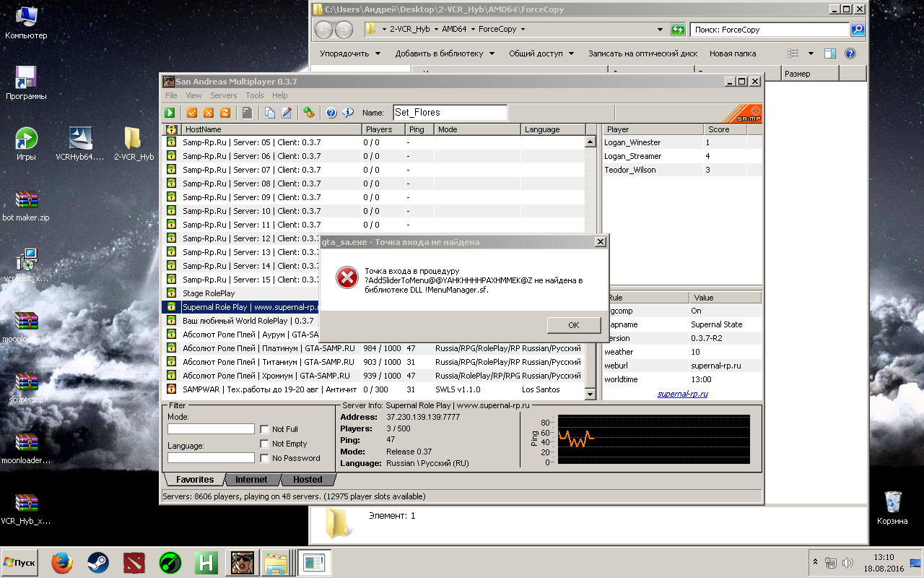Click the GTA San Andreas taskbar icon

[242, 563]
